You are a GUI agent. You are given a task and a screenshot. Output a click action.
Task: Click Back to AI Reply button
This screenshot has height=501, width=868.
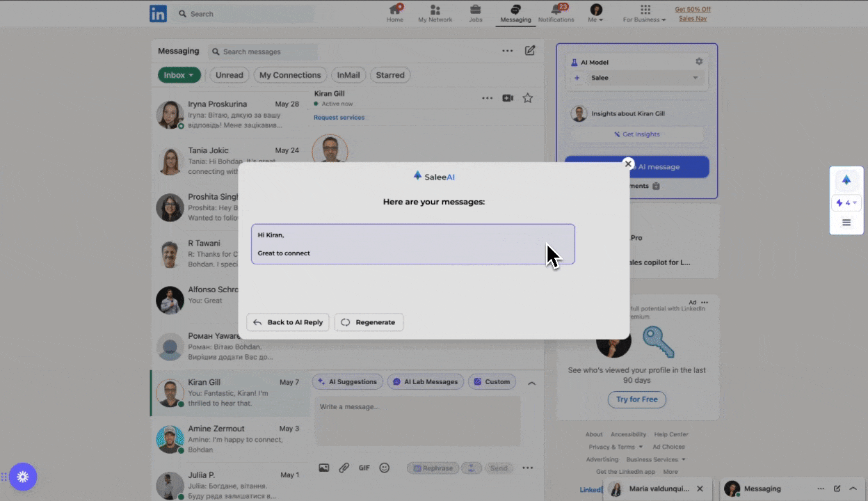(x=288, y=322)
